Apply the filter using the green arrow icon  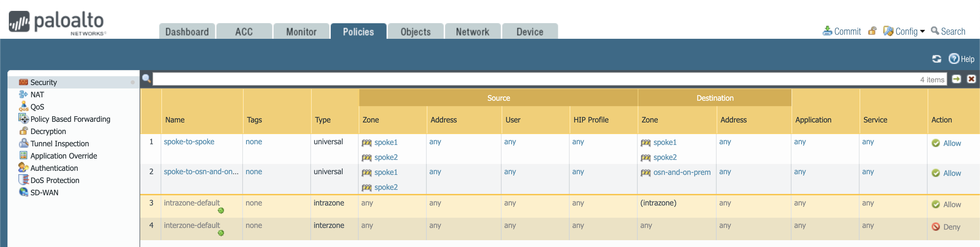956,79
